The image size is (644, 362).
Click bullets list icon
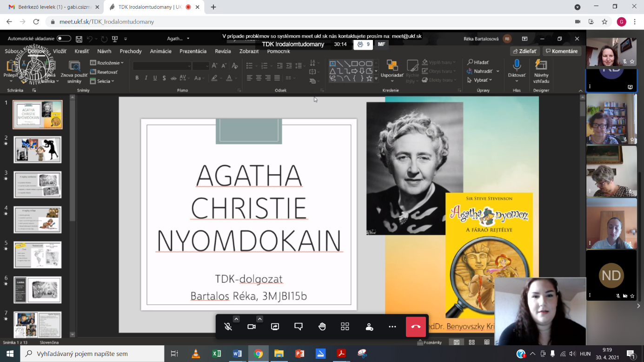point(249,66)
